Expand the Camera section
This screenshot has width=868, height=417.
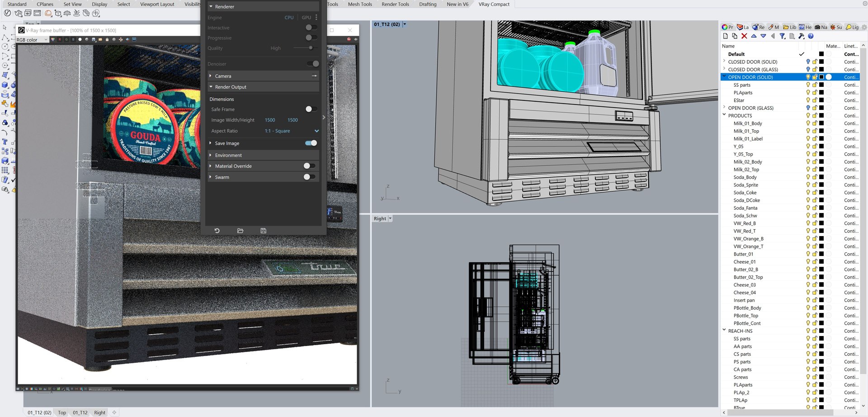[x=211, y=76]
